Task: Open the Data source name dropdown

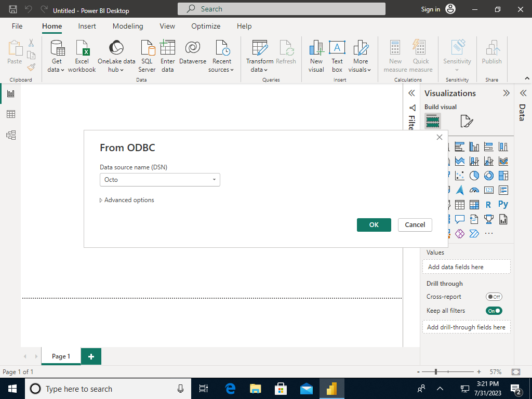Action: (213, 179)
